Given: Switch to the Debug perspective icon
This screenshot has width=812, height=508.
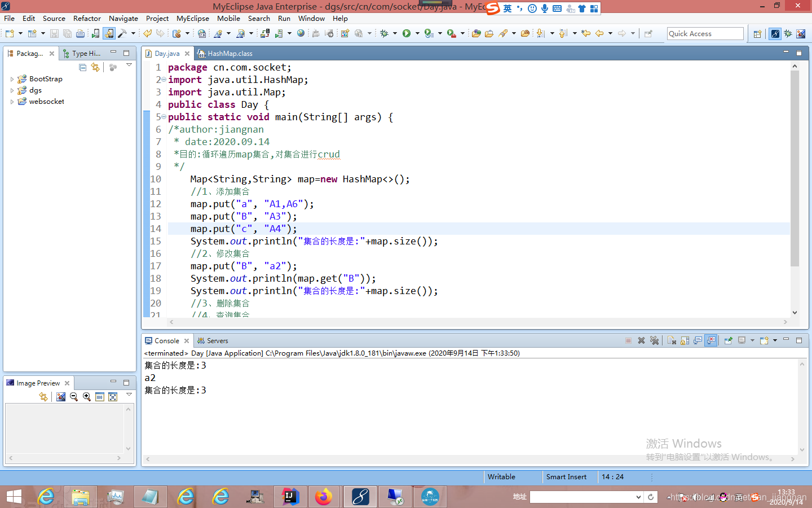Looking at the screenshot, I should pyautogui.click(x=788, y=34).
